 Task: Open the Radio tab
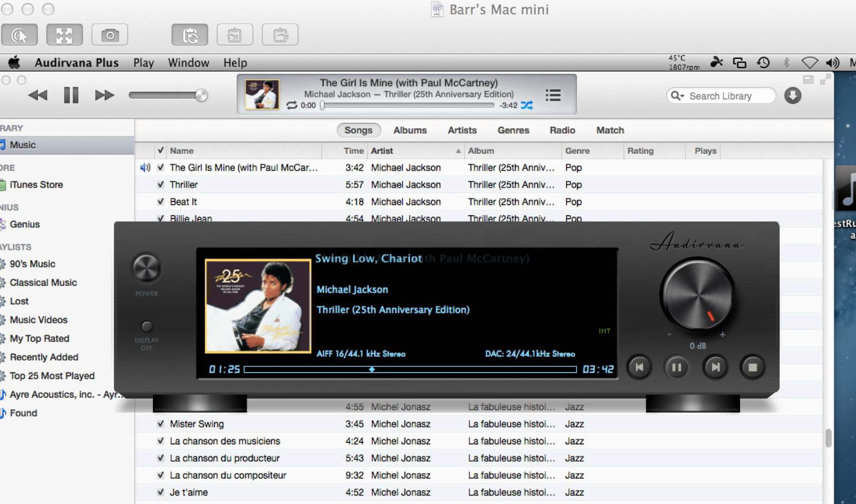[562, 130]
